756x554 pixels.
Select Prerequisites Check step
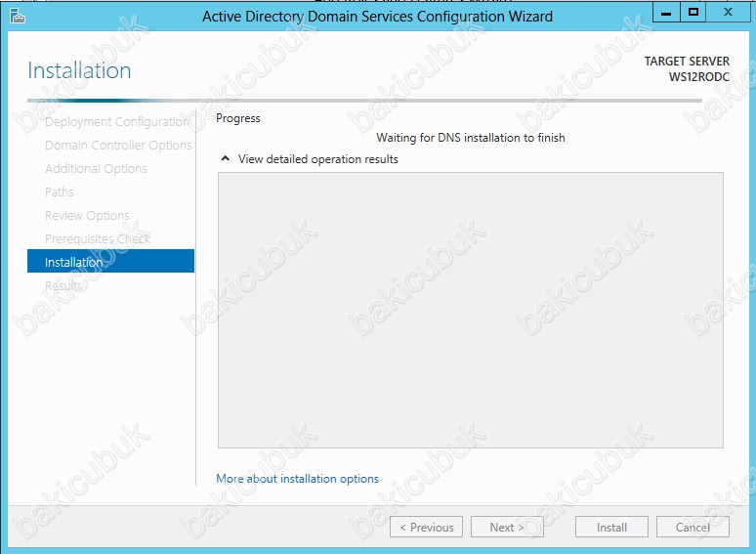coord(98,238)
